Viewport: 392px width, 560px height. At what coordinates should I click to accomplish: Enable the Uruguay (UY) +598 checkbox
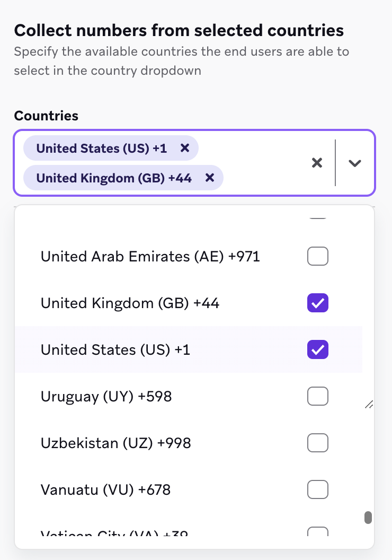point(317,396)
